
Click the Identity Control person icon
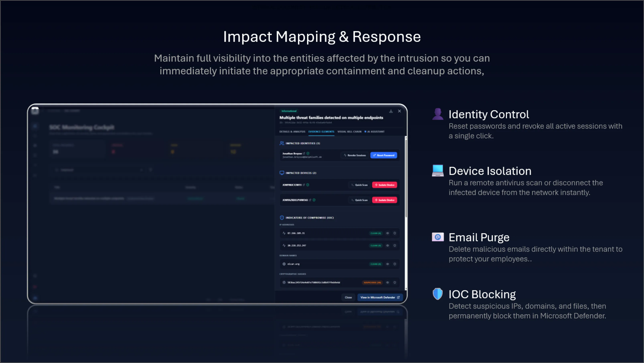[438, 114]
